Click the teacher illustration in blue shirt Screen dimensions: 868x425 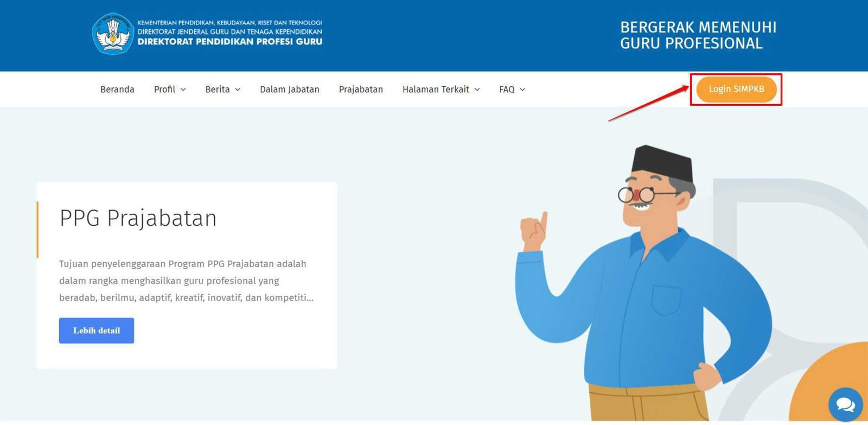[x=643, y=282]
